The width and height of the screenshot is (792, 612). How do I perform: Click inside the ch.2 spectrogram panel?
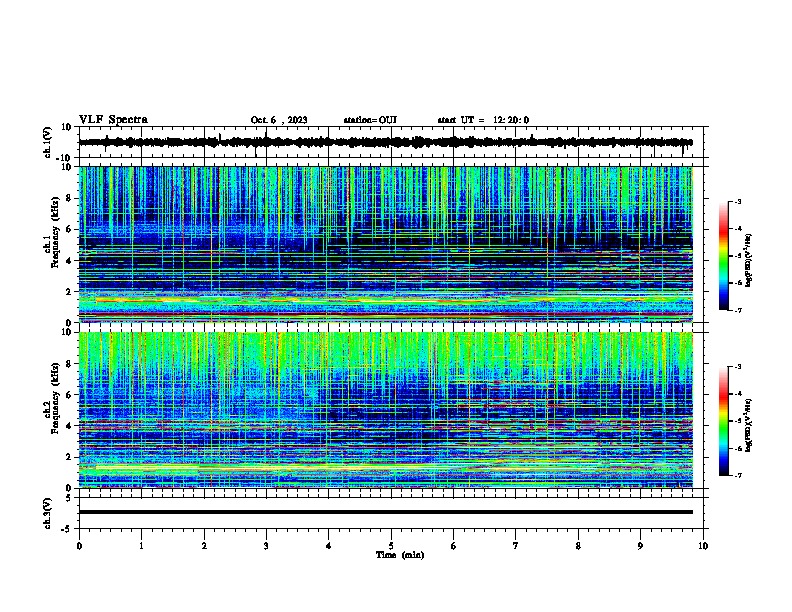386,410
